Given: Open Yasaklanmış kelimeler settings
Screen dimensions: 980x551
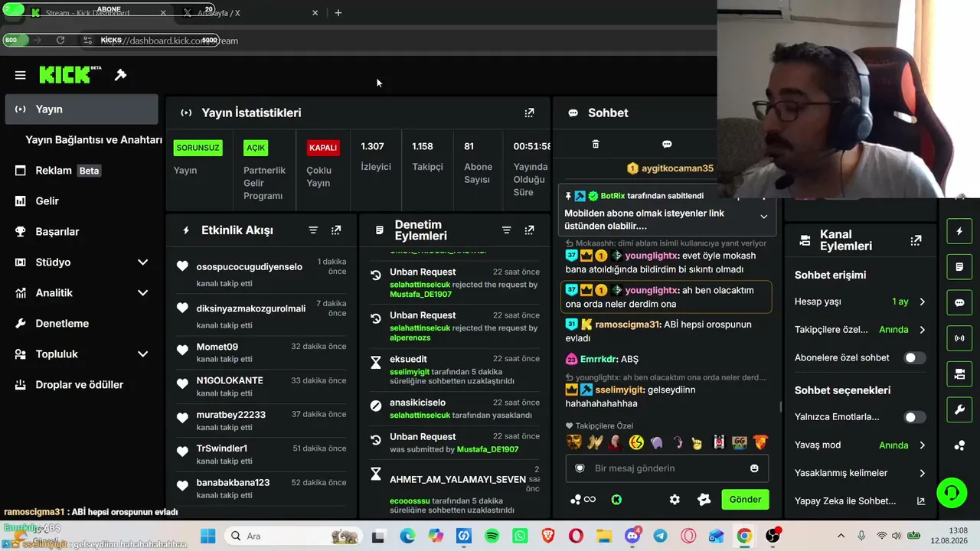Looking at the screenshot, I should coord(861,473).
